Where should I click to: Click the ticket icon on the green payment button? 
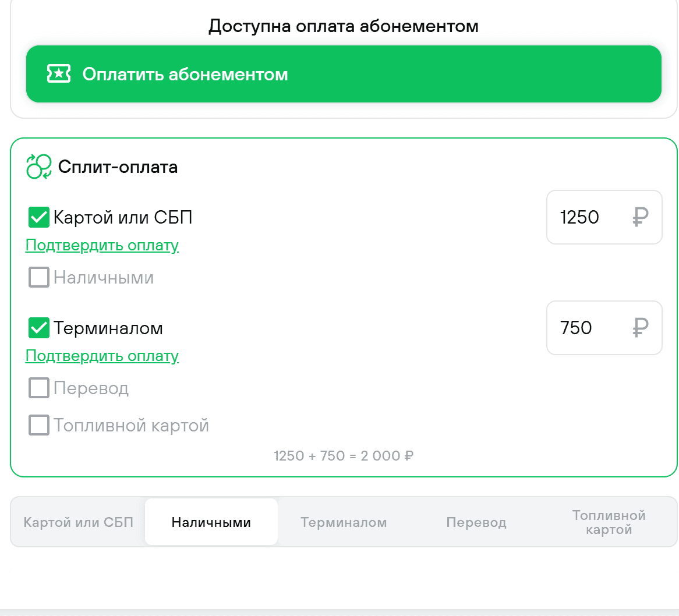[x=59, y=74]
